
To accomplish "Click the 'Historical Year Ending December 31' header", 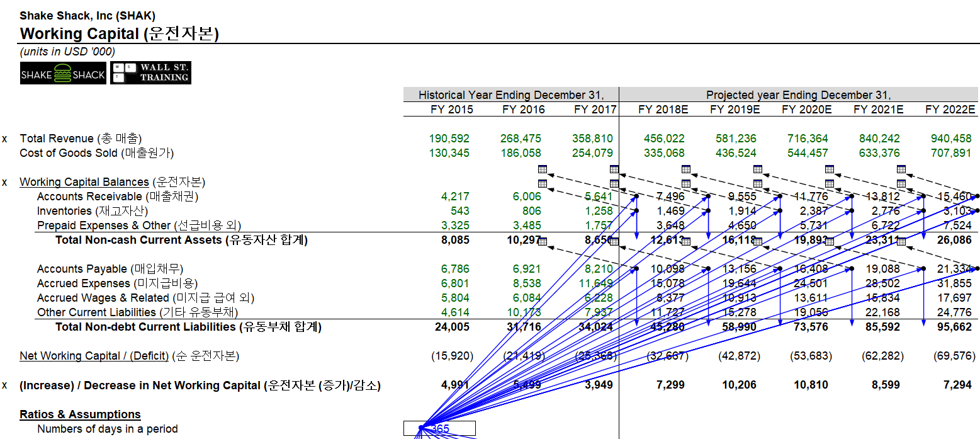I will pos(511,95).
